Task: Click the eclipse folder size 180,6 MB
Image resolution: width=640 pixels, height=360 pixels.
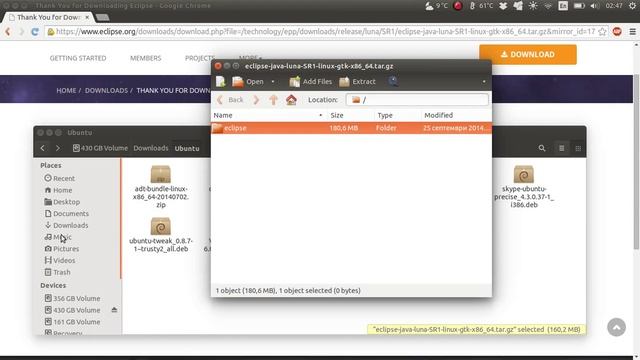Action: point(344,128)
